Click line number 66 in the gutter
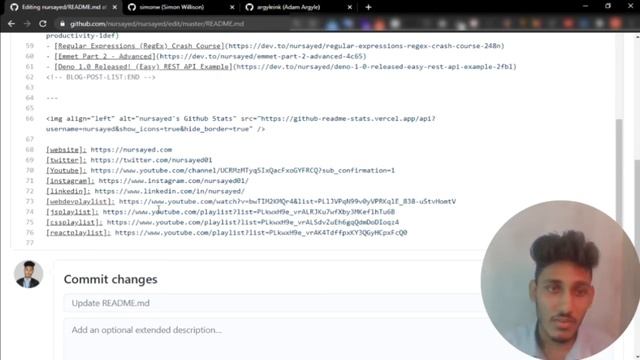Screen dimensions: 640x360 point(29,119)
